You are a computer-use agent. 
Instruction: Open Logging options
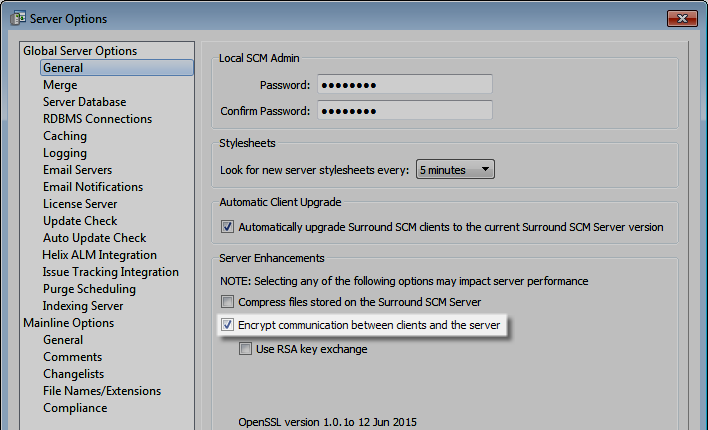65,153
